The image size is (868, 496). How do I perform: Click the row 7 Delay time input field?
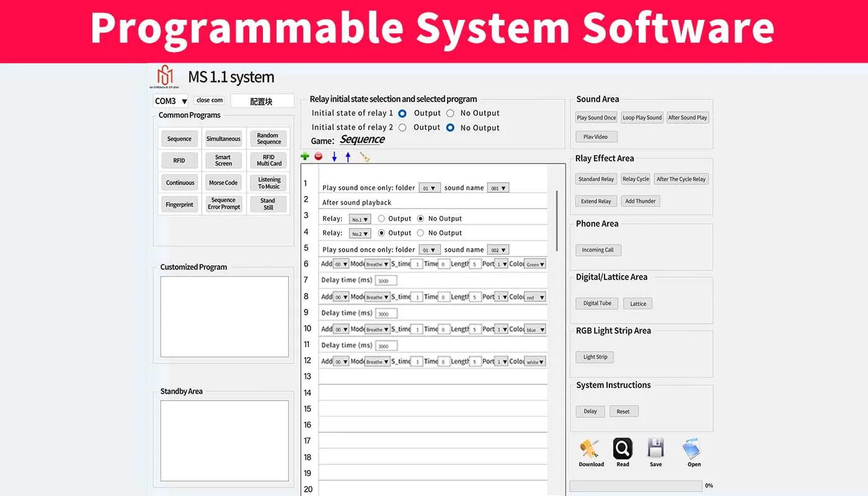386,281
